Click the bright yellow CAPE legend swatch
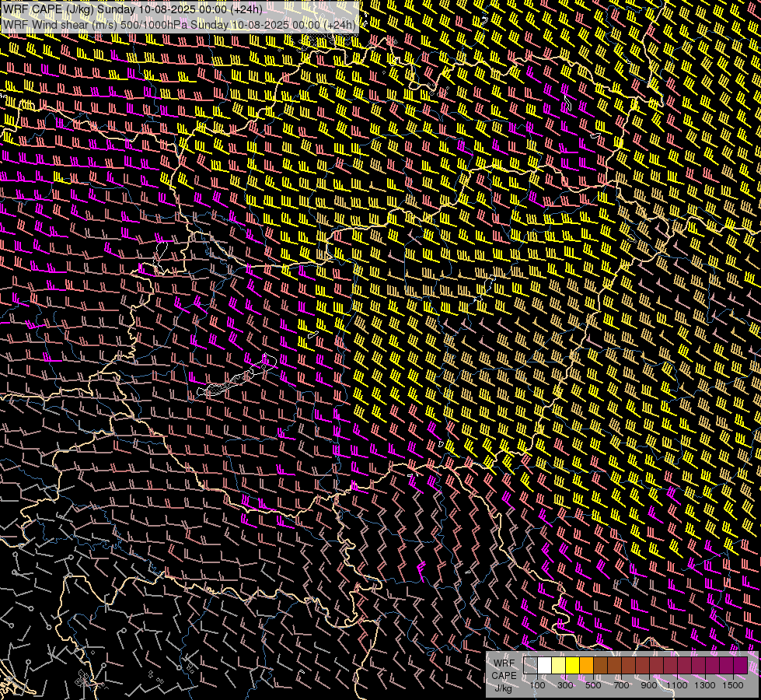 (573, 666)
